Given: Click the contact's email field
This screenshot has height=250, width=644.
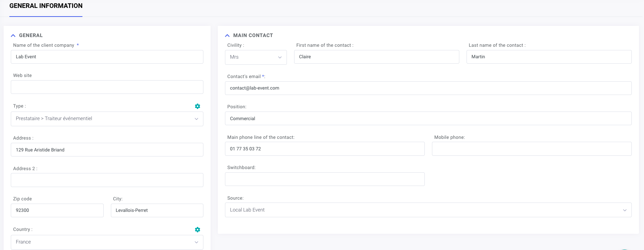Looking at the screenshot, I should point(428,88).
